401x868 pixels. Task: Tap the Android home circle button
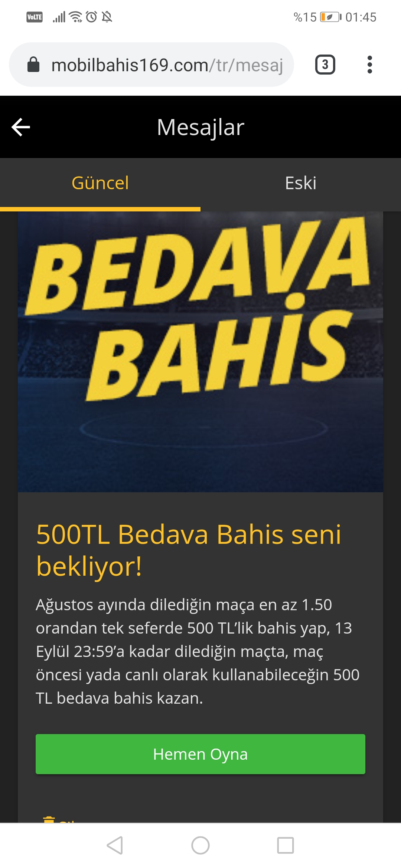point(200,845)
